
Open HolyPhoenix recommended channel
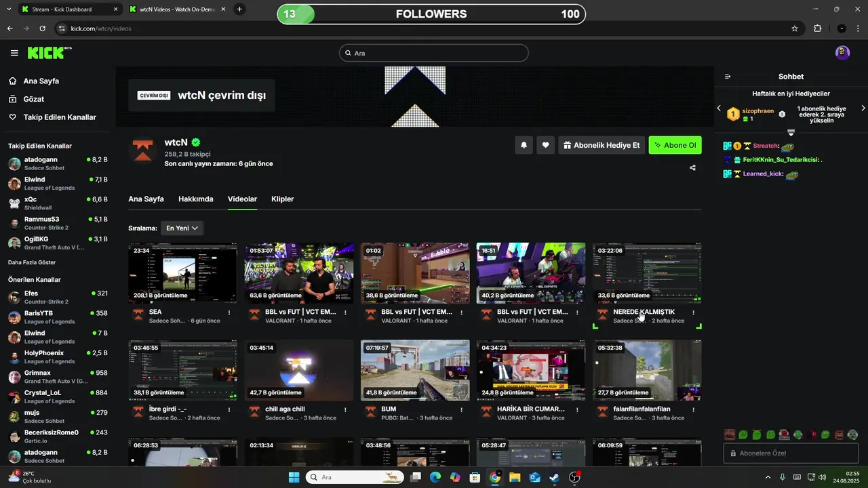[58, 357]
